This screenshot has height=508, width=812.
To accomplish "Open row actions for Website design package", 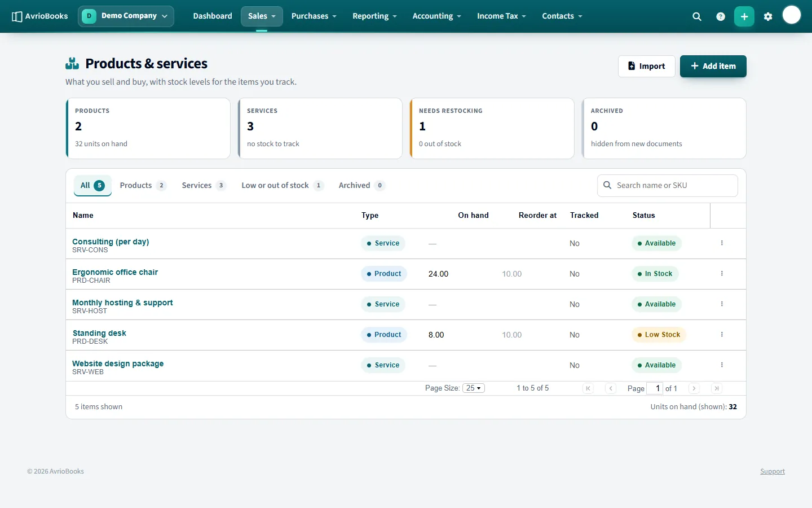I will [x=722, y=365].
